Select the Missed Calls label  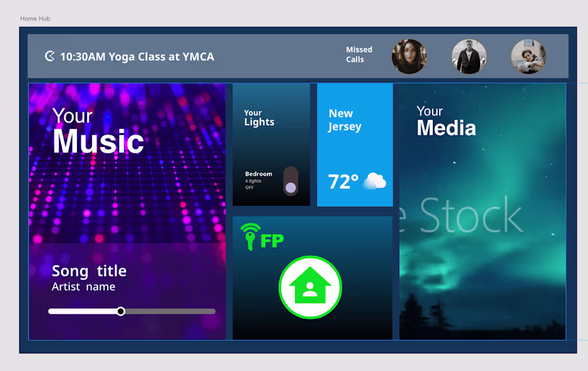coord(359,54)
